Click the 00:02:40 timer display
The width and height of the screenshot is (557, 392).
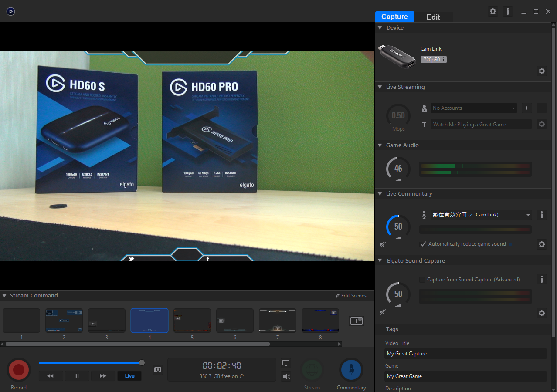[x=222, y=366]
